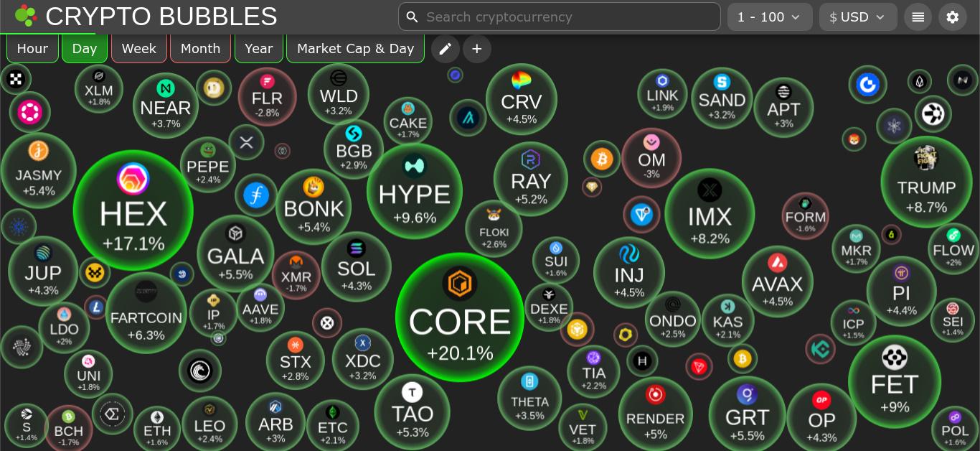Add a new chart with plus button
This screenshot has width=980, height=451.
[477, 48]
